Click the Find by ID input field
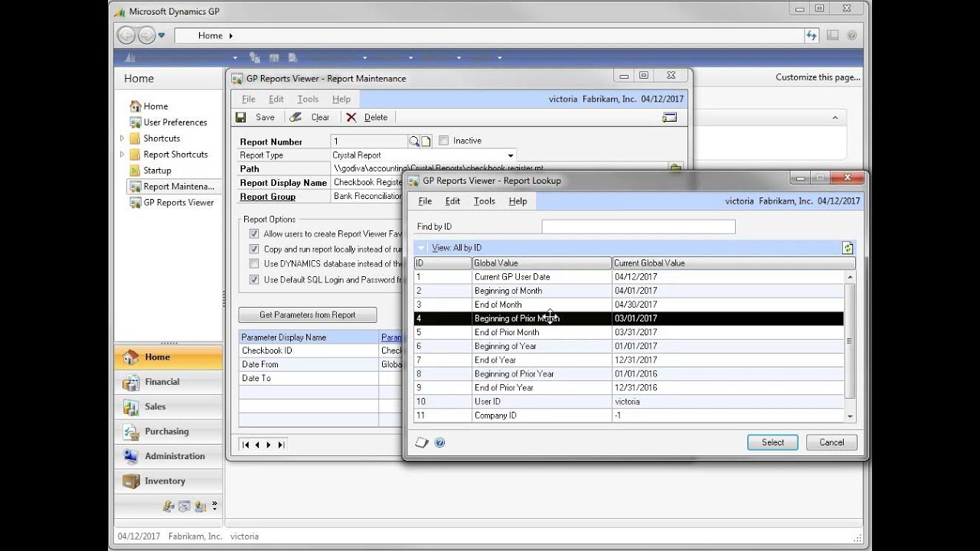980x551 pixels. (x=638, y=227)
